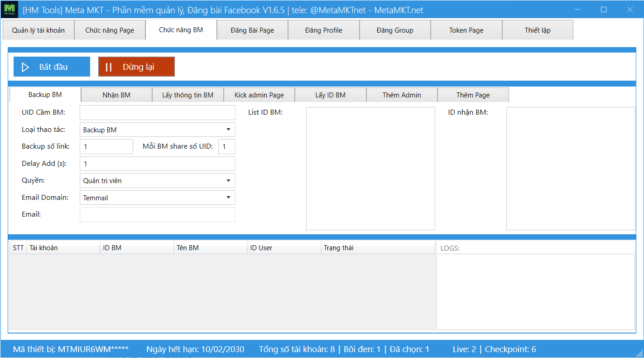Image resolution: width=644 pixels, height=358 pixels.
Task: Open the Loại thao tác dropdown
Action: [x=158, y=130]
